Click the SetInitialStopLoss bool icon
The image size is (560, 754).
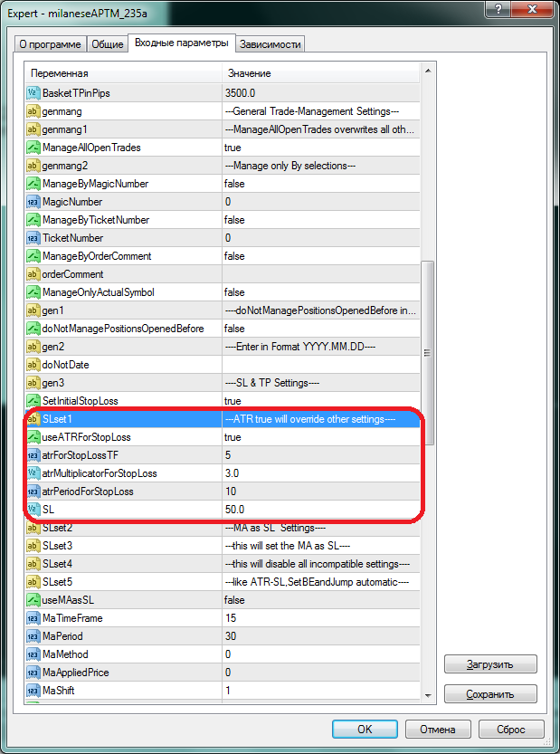(x=33, y=401)
